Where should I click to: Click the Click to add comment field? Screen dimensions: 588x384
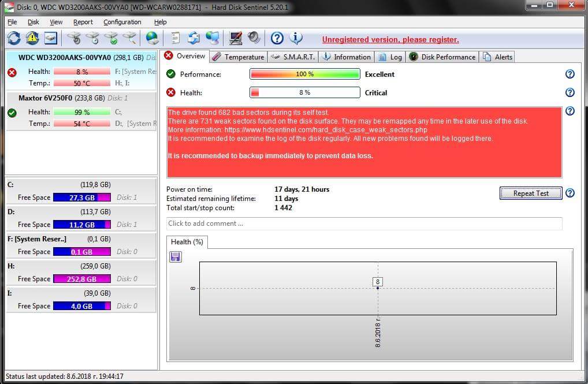point(364,223)
